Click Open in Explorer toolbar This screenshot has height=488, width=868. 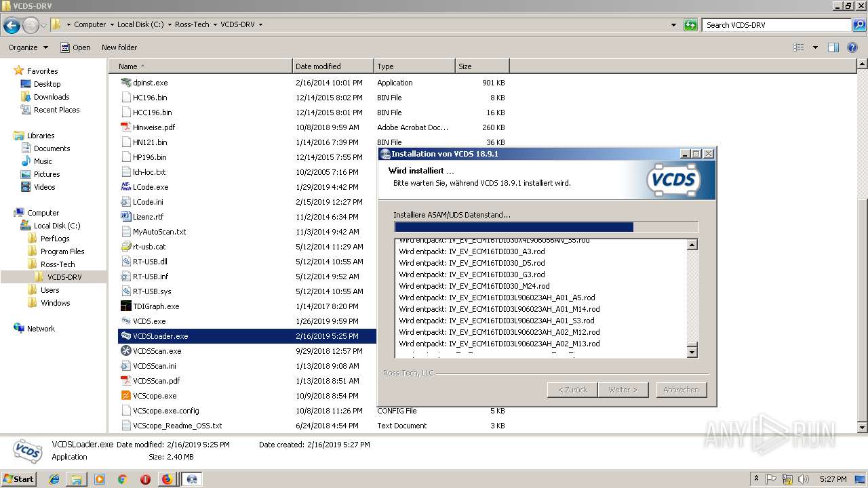click(x=75, y=47)
